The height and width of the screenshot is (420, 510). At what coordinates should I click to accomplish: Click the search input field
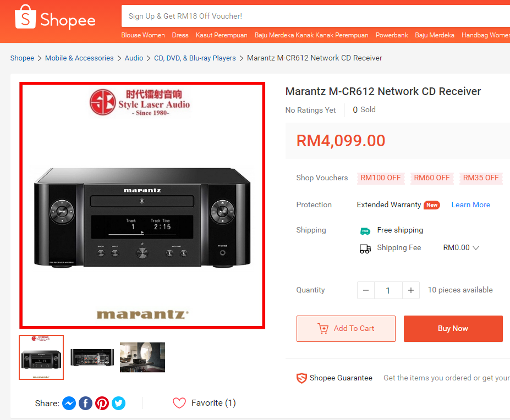(315, 16)
